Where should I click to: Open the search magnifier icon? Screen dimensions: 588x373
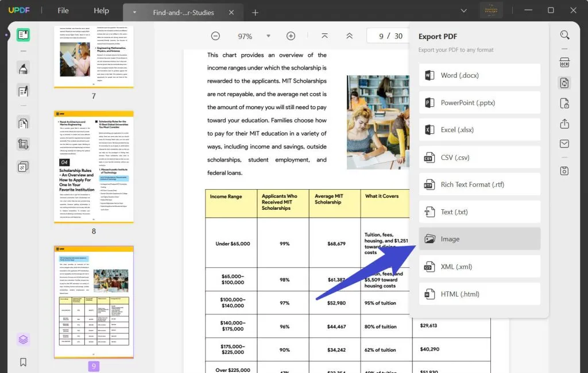[x=564, y=36]
